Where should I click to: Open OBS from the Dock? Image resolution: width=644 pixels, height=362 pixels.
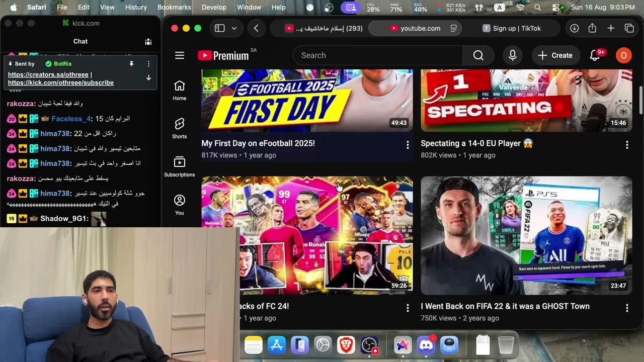tap(369, 345)
